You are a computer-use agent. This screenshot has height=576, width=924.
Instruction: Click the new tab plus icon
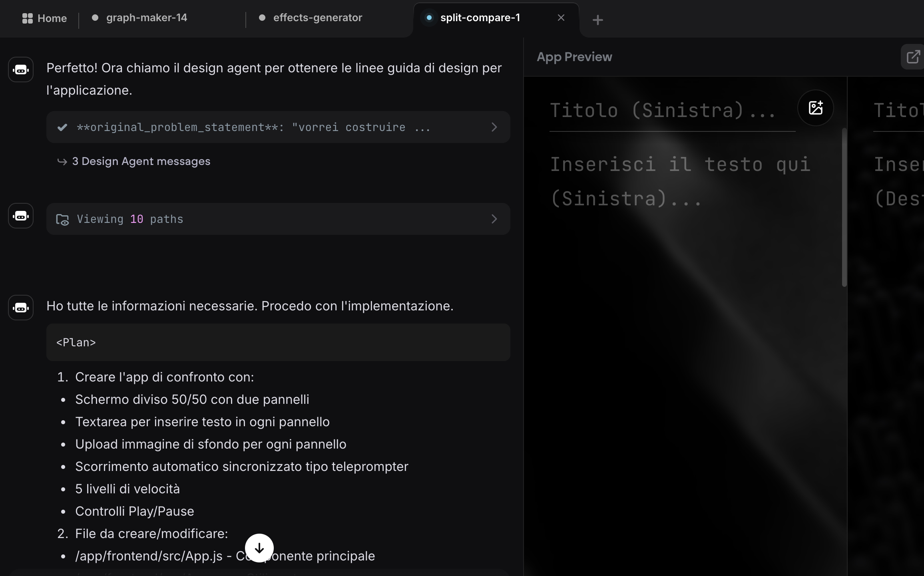[x=597, y=20]
